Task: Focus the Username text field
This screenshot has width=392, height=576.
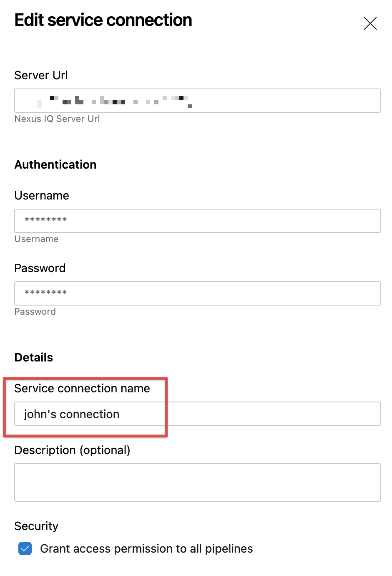Action: click(197, 221)
